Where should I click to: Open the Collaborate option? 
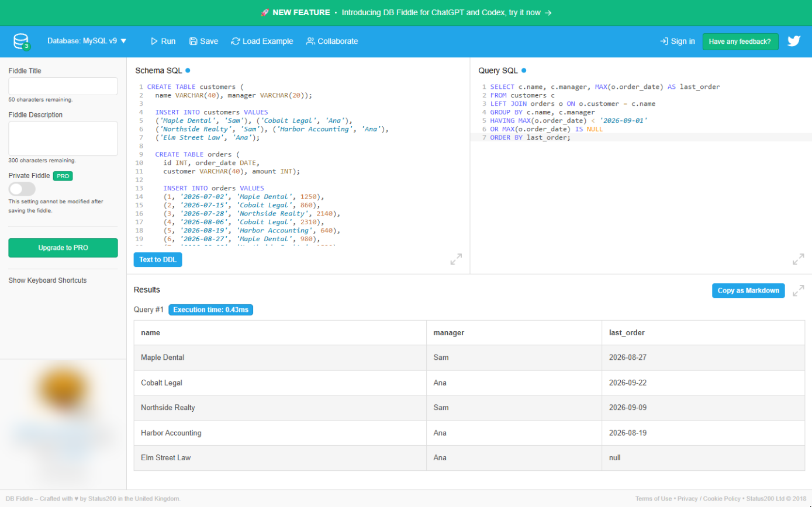point(332,41)
